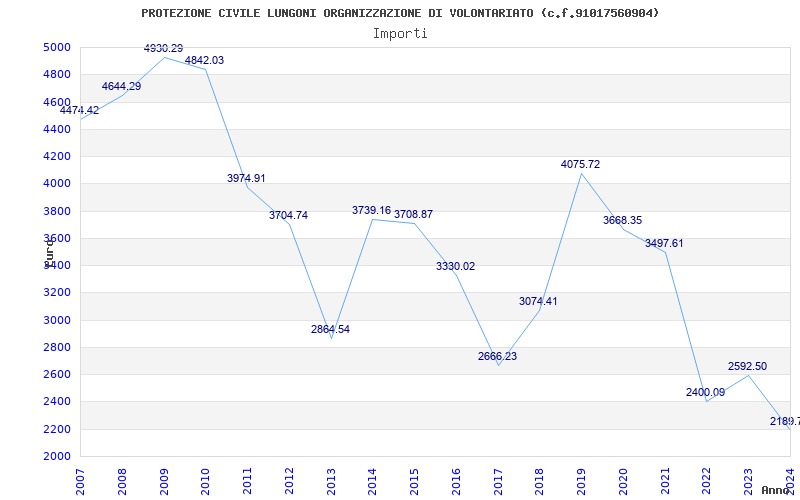The image size is (800, 500).
Task: Select data label 3704.74
Action: click(288, 215)
